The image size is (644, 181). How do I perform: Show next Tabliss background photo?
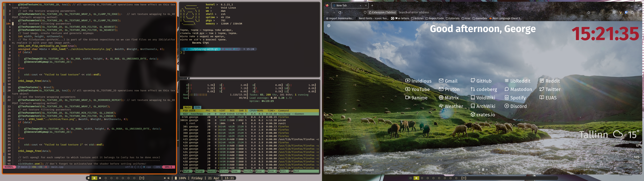[487, 169]
